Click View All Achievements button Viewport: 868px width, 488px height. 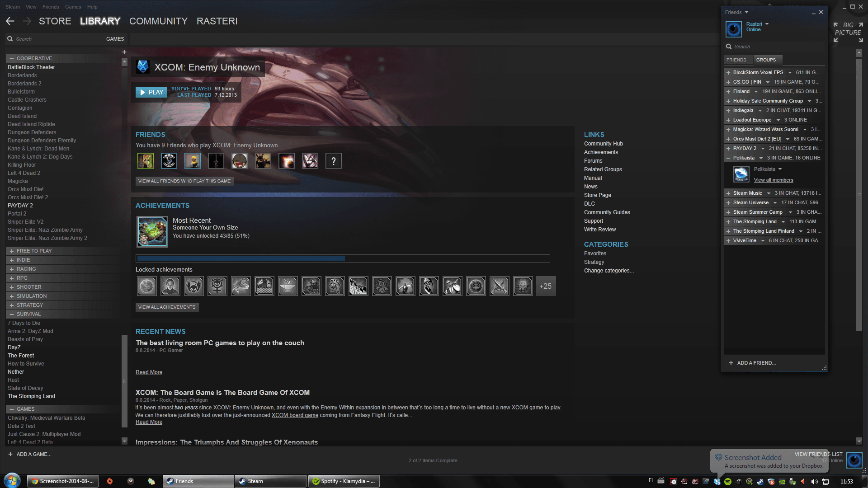(167, 307)
